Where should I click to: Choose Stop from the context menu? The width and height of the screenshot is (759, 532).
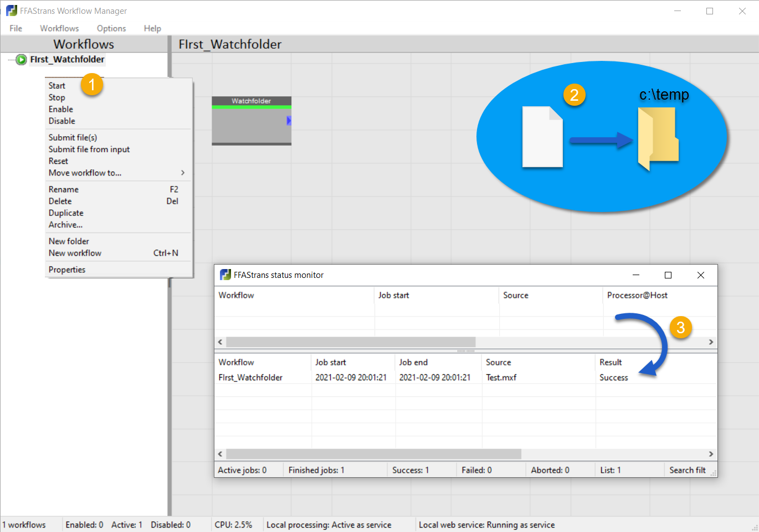[119, 97]
